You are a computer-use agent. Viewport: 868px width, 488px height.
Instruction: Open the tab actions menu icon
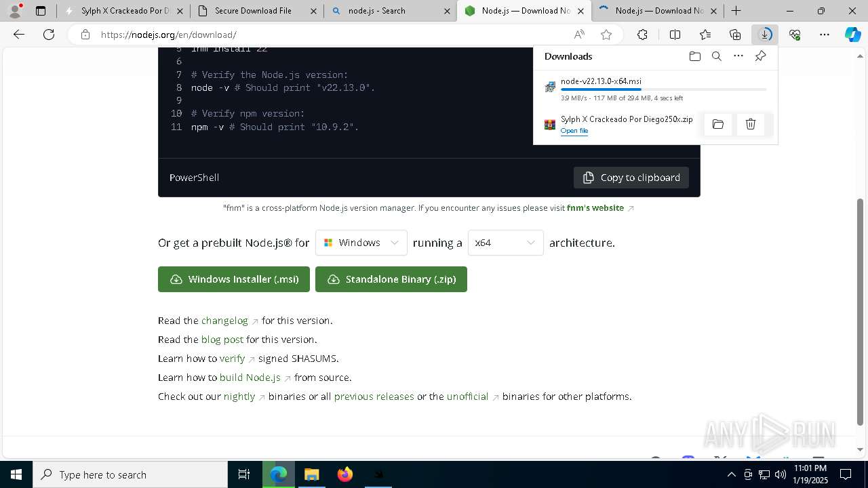[41, 11]
